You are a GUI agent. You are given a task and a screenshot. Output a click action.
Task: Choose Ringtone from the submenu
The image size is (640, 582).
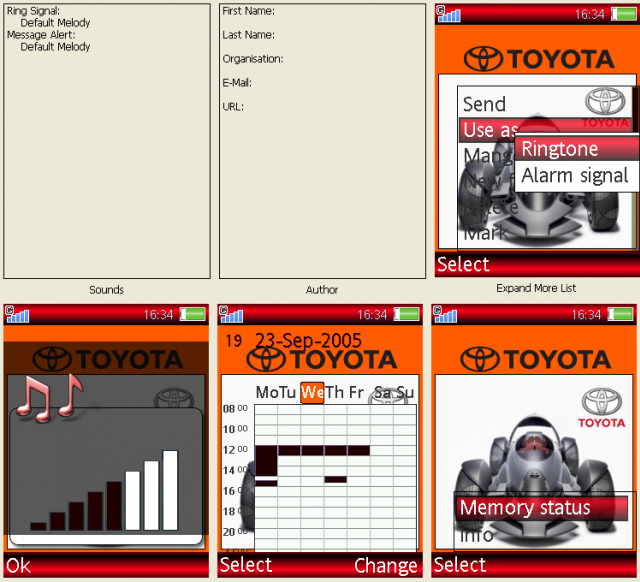(576, 149)
